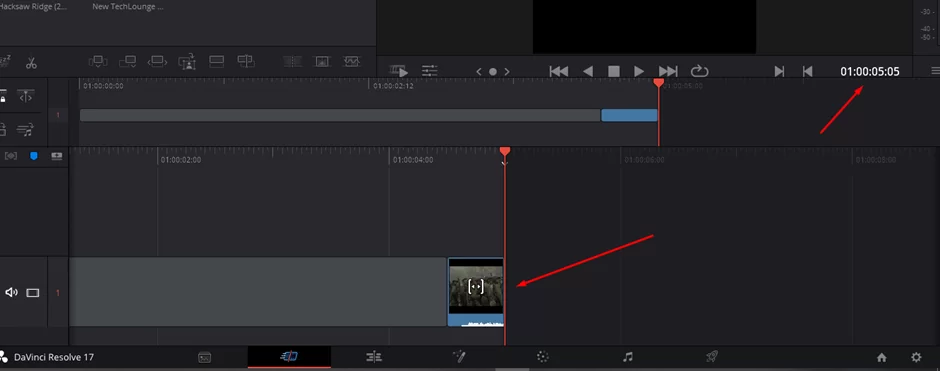Start Fast Review playback icon
The width and height of the screenshot is (940, 371).
(399, 71)
